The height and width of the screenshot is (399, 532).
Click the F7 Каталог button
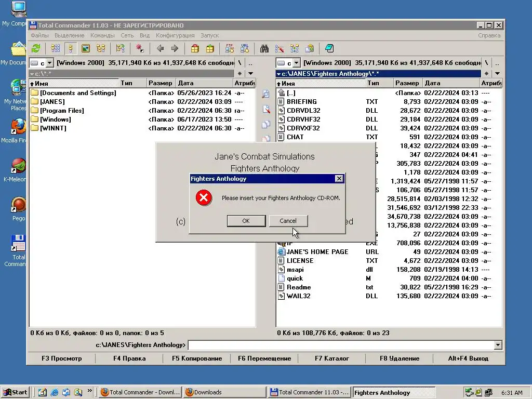coord(332,358)
